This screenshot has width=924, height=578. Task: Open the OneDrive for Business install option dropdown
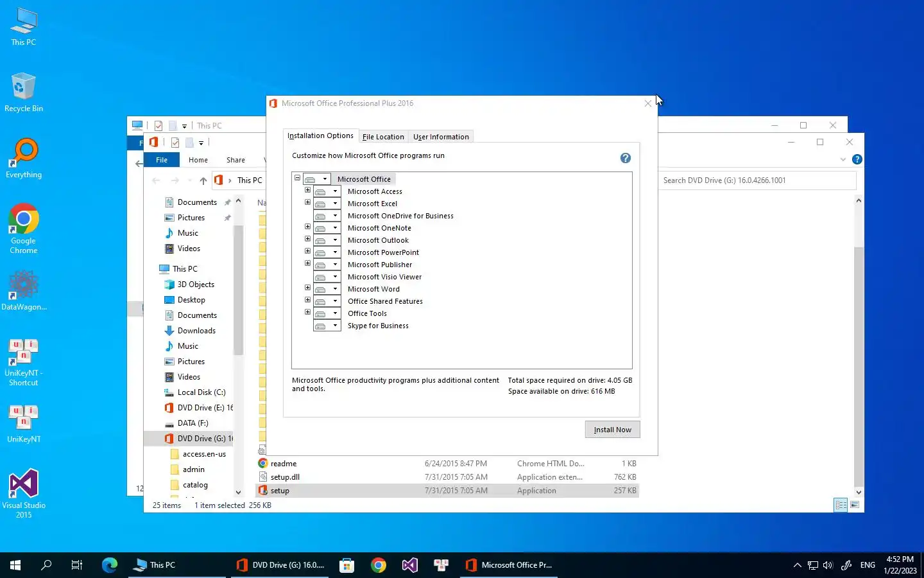[327, 216]
